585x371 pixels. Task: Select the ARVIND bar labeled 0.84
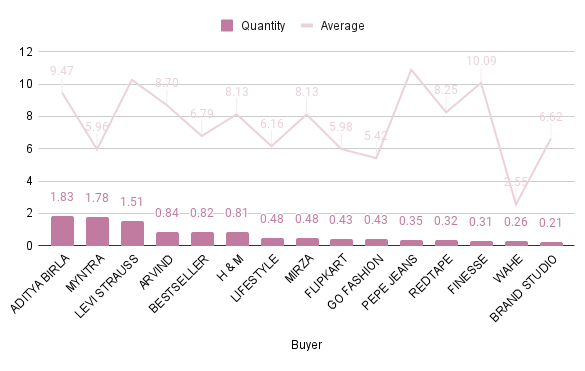[168, 239]
